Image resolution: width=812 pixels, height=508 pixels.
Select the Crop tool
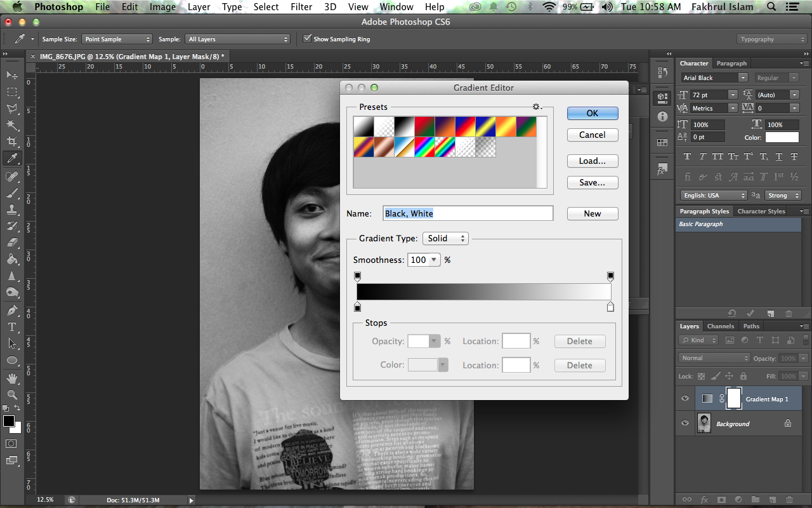[12, 142]
